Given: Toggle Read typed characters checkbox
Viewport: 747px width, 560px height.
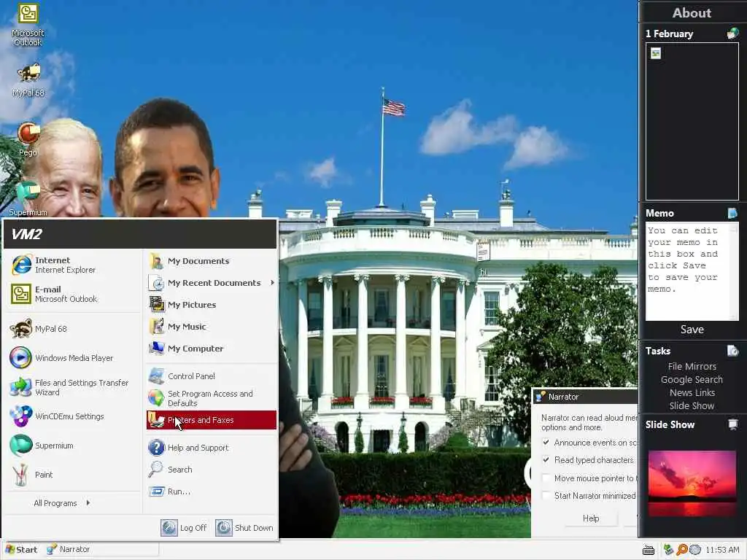Looking at the screenshot, I should coord(546,460).
